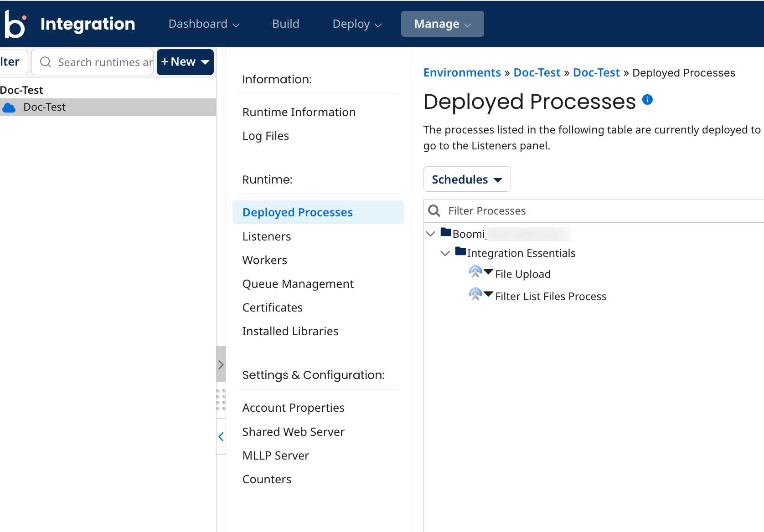Open the dropdown arrow beside File Upload
The image size is (764, 532).
tap(488, 272)
